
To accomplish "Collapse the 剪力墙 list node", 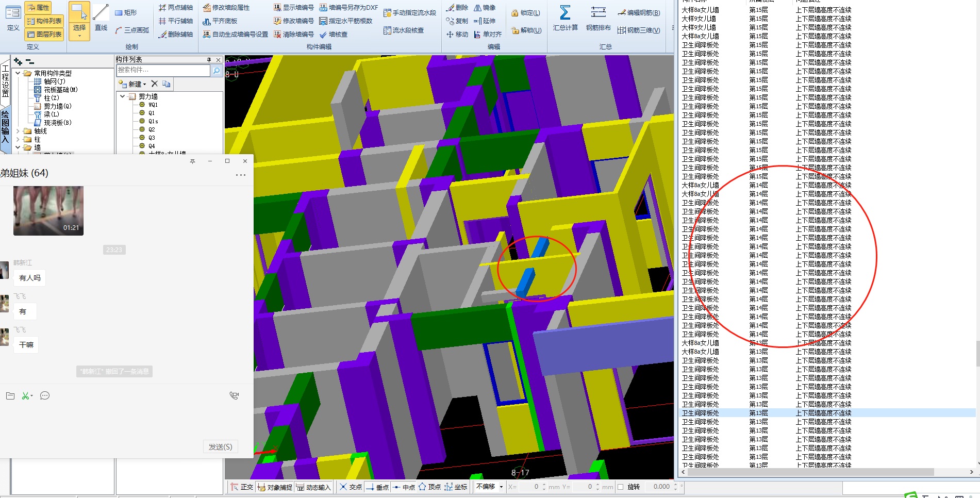I will pyautogui.click(x=122, y=96).
